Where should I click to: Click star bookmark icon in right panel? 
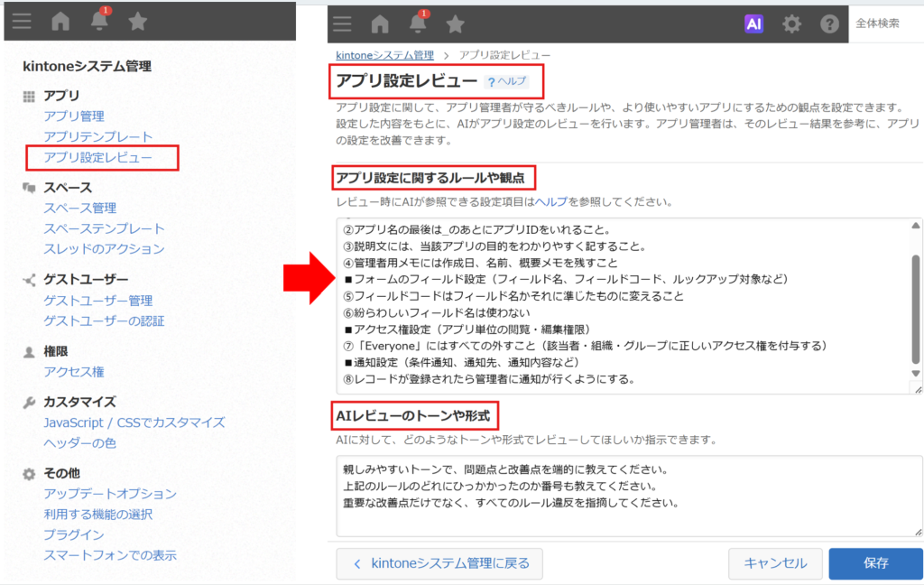pyautogui.click(x=455, y=24)
